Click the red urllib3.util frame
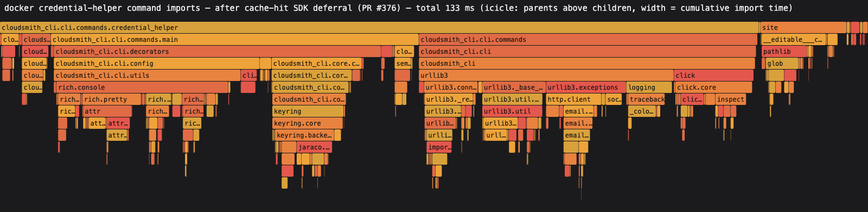Image resolution: width=868 pixels, height=212 pixels. pyautogui.click(x=512, y=111)
